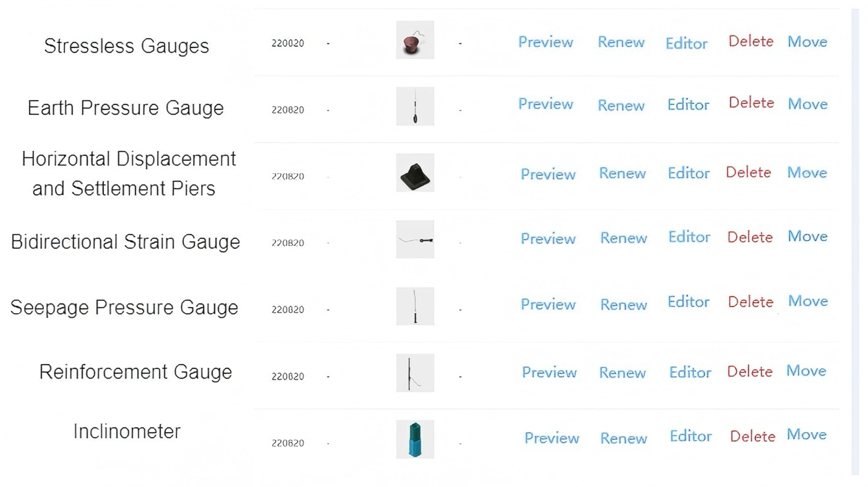Delete the Inclinometer entry
This screenshot has width=868, height=487.
click(752, 436)
